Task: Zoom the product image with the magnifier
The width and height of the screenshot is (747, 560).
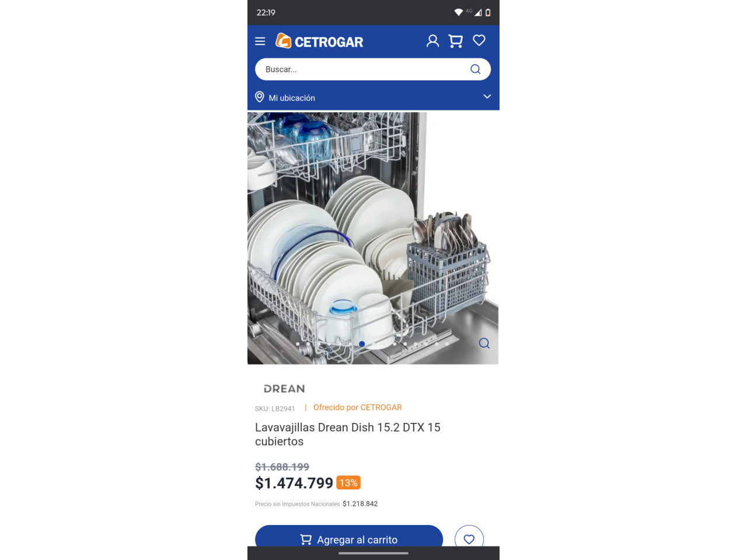Action: click(484, 343)
